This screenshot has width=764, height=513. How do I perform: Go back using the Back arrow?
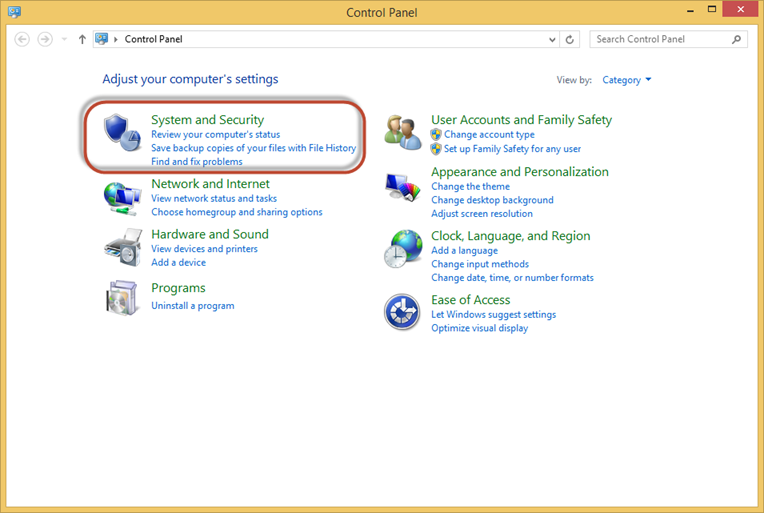[x=22, y=39]
